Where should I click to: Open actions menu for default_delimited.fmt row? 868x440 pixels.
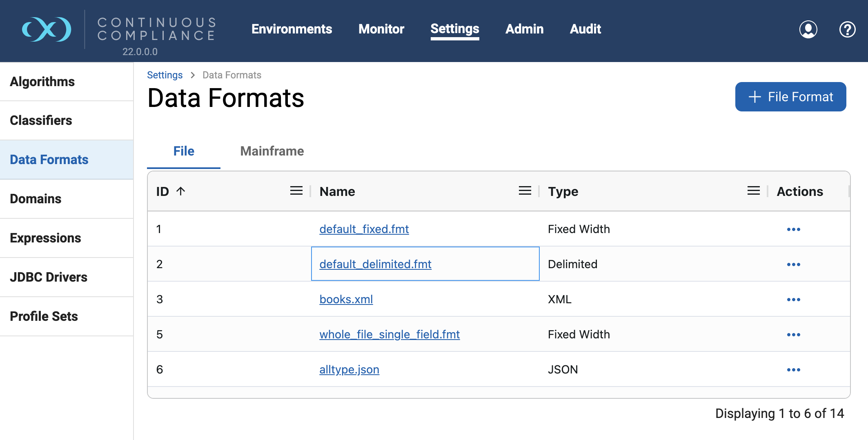click(793, 264)
